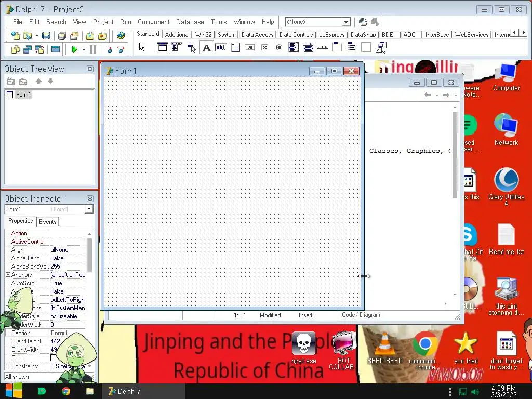The width and height of the screenshot is (532, 399).
Task: Click Add file to project icon
Action: [x=90, y=36]
